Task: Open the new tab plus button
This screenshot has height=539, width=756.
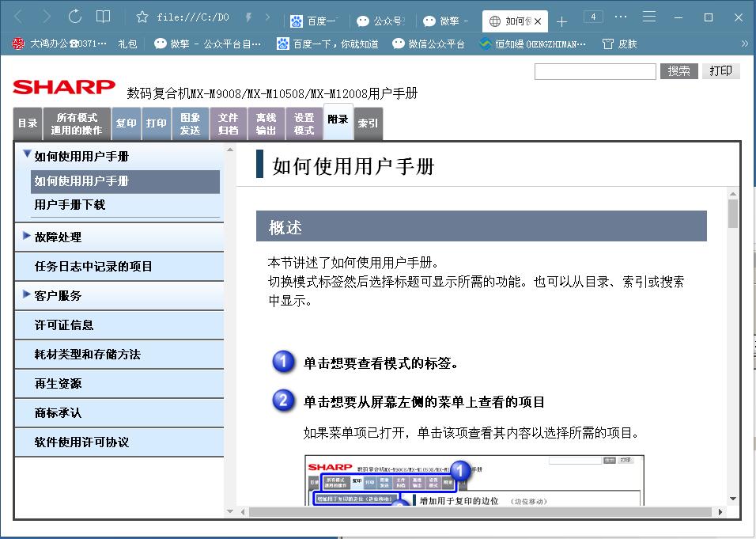Action: [x=561, y=21]
